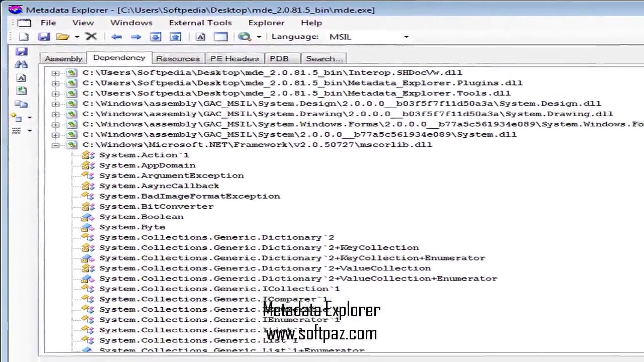Open the External Tools menu
Image resolution: width=644 pixels, height=362 pixels.
pos(200,23)
